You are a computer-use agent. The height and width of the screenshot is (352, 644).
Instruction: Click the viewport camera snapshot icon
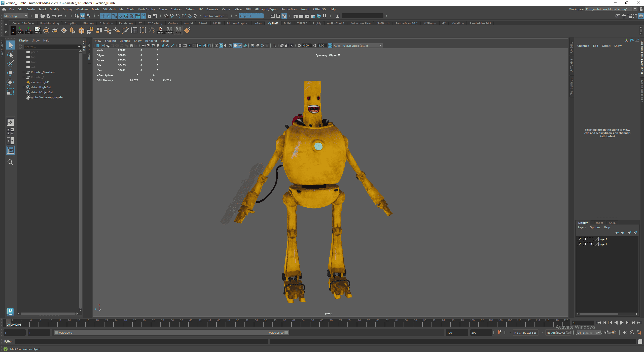[131, 46]
